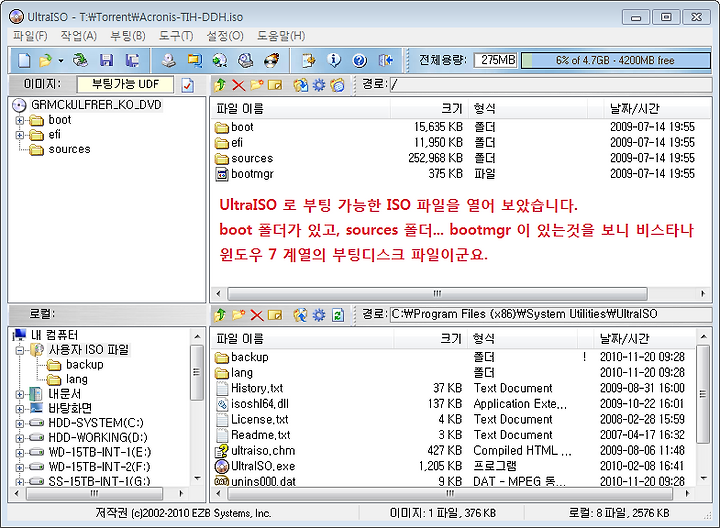Expand the HDD-SYSTEM(C:) drive node
The height and width of the screenshot is (528, 720).
(x=19, y=423)
